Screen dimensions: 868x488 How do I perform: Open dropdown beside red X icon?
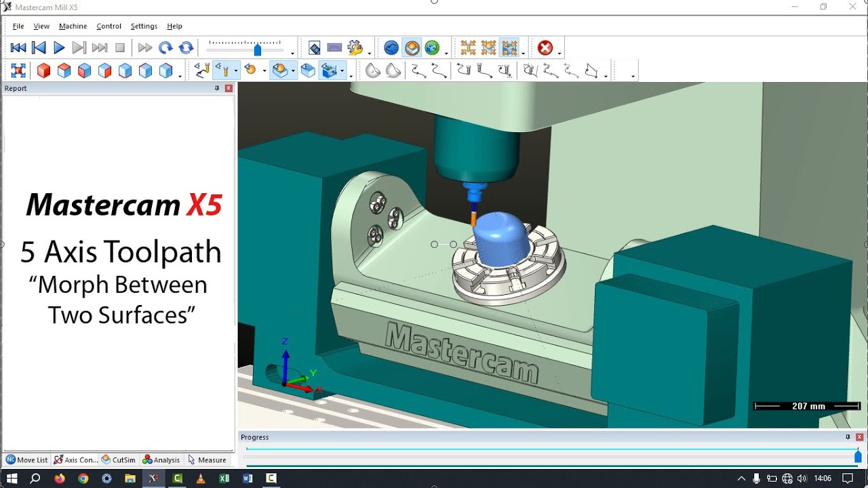(559, 53)
